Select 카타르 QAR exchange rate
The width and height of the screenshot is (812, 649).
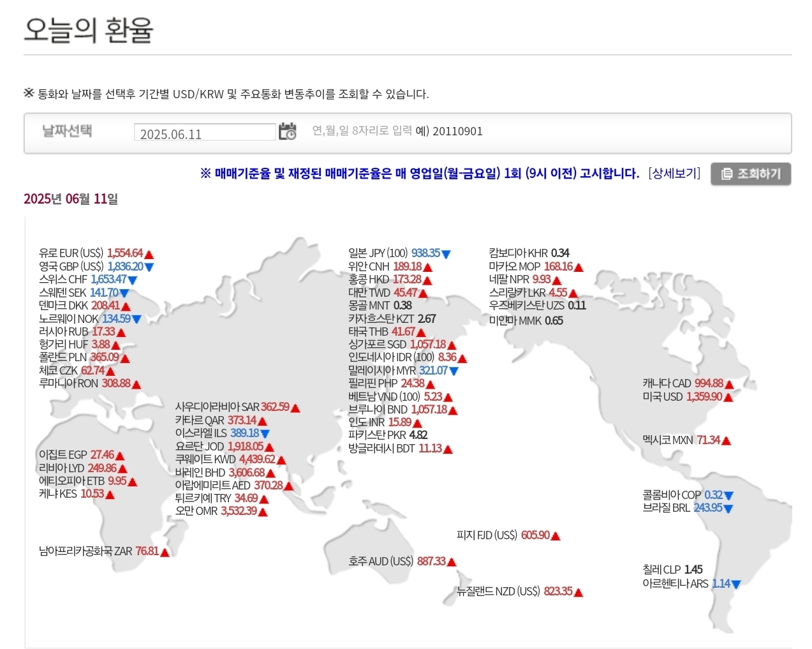[221, 421]
